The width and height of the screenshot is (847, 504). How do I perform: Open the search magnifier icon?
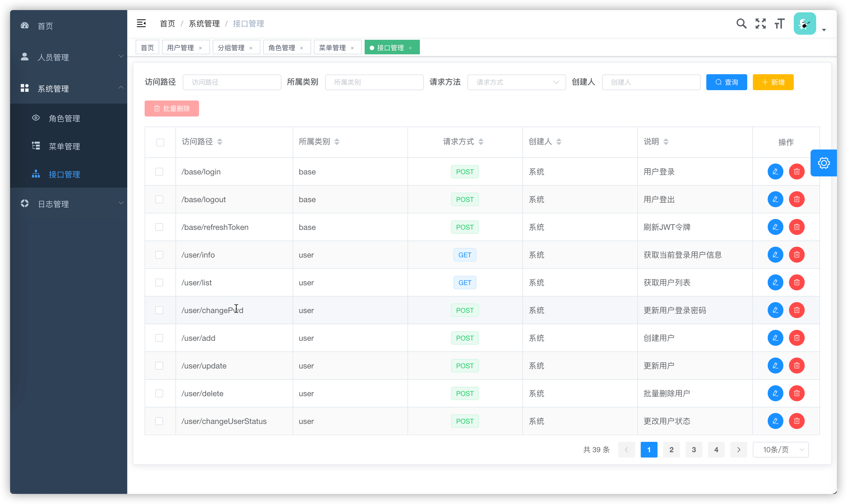(741, 24)
